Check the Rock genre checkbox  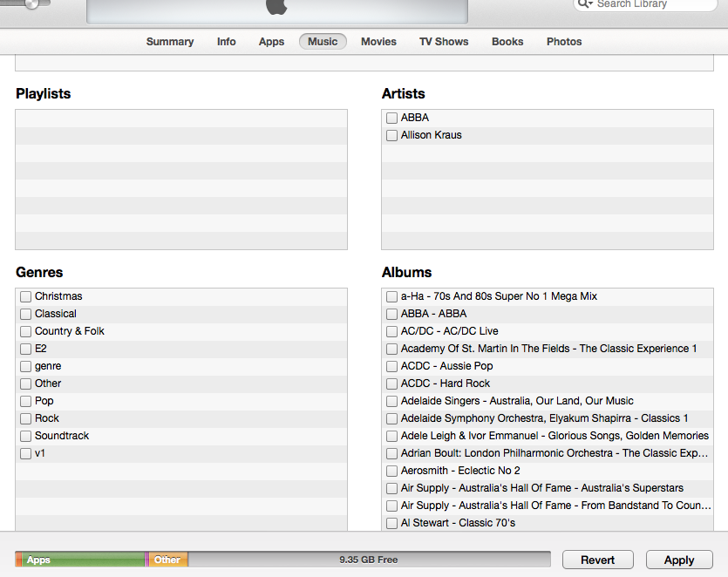[x=25, y=418]
